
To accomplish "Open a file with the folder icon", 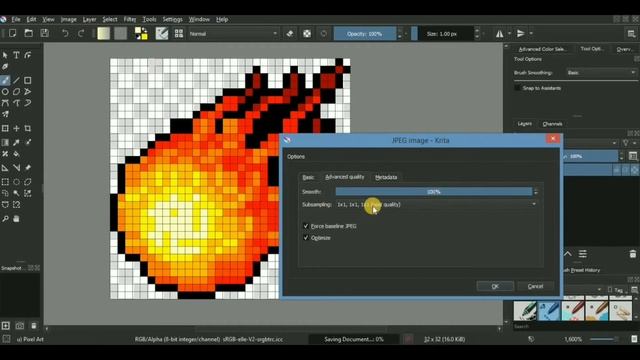I will point(29,33).
